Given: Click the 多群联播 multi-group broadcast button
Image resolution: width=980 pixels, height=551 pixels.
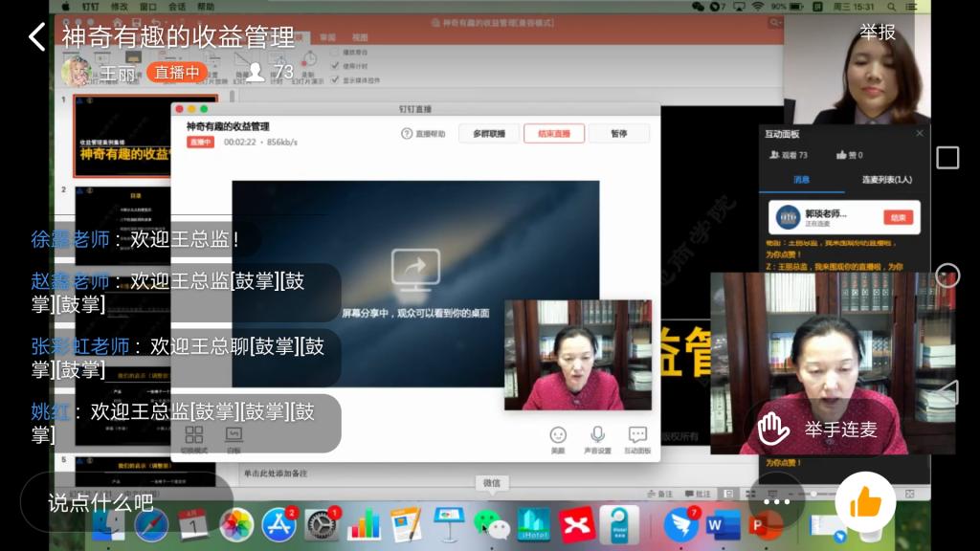Looking at the screenshot, I should point(488,134).
